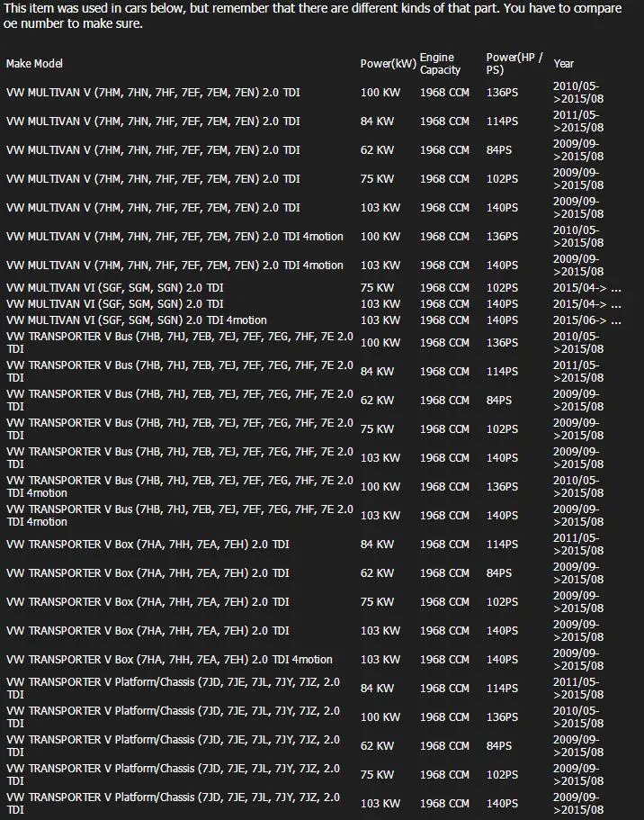Click "103 KW" in MULTIVAN V 2.0 TDI row without 4motion
The image size is (644, 820).
pyautogui.click(x=380, y=208)
